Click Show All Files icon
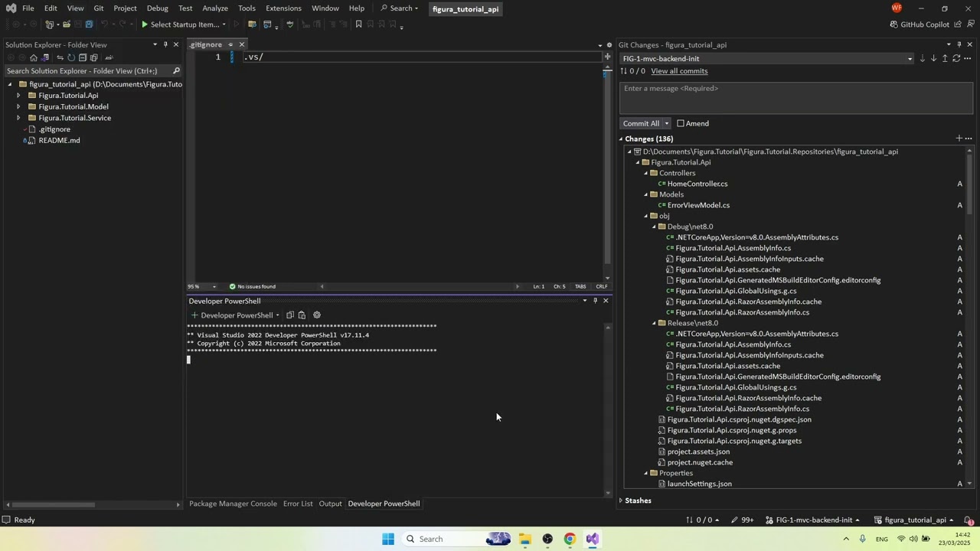This screenshot has height=551, width=980. pyautogui.click(x=94, y=57)
